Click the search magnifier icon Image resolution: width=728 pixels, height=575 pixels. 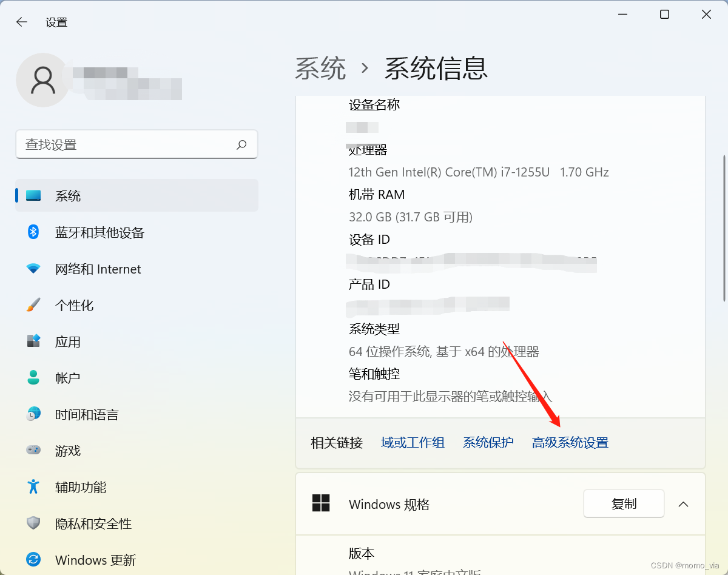click(x=241, y=144)
